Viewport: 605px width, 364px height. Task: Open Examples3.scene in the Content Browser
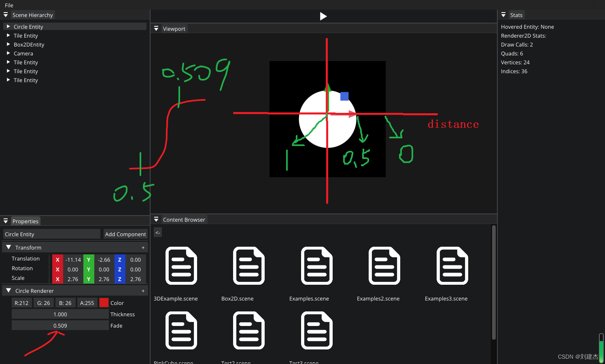coord(452,266)
